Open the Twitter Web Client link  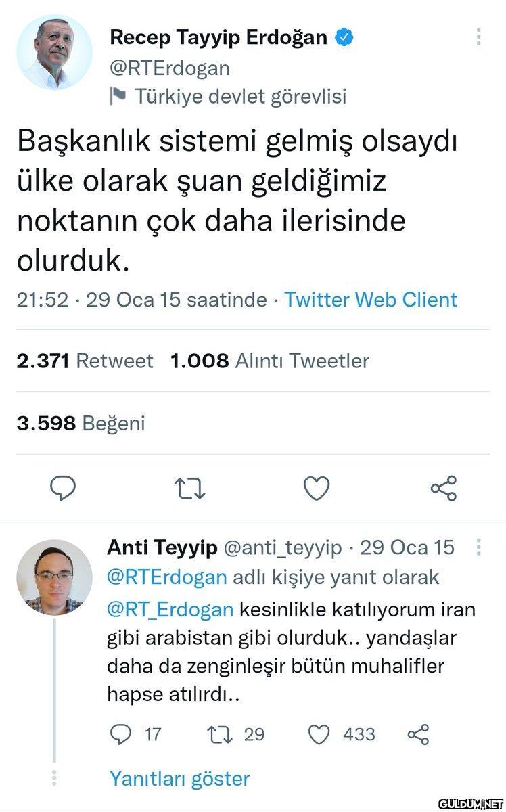371,299
